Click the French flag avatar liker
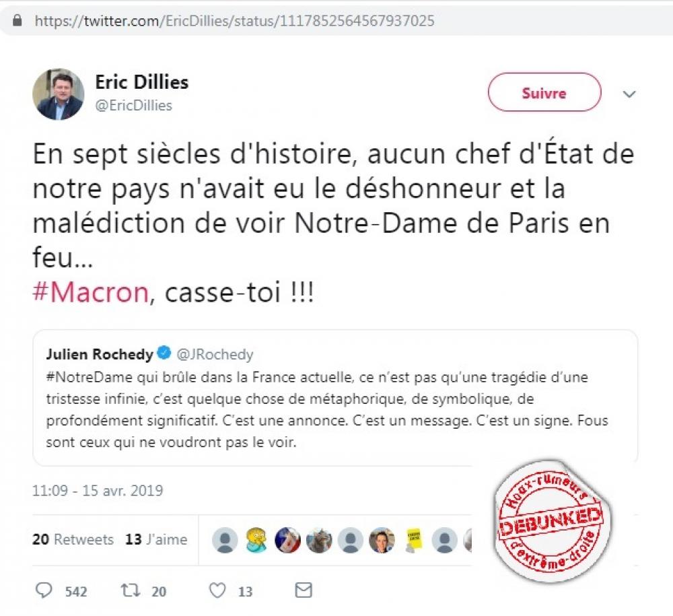 [x=287, y=540]
